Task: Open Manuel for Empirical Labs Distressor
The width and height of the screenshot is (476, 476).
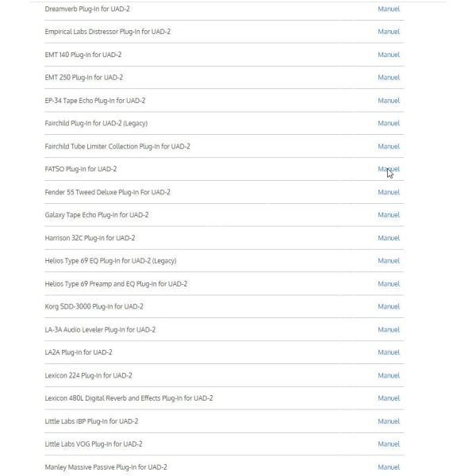Action: 389,32
